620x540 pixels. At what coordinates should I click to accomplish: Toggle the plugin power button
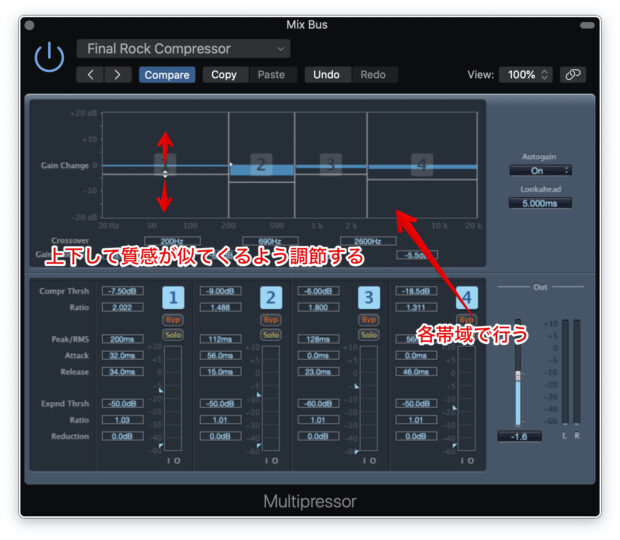(x=49, y=57)
